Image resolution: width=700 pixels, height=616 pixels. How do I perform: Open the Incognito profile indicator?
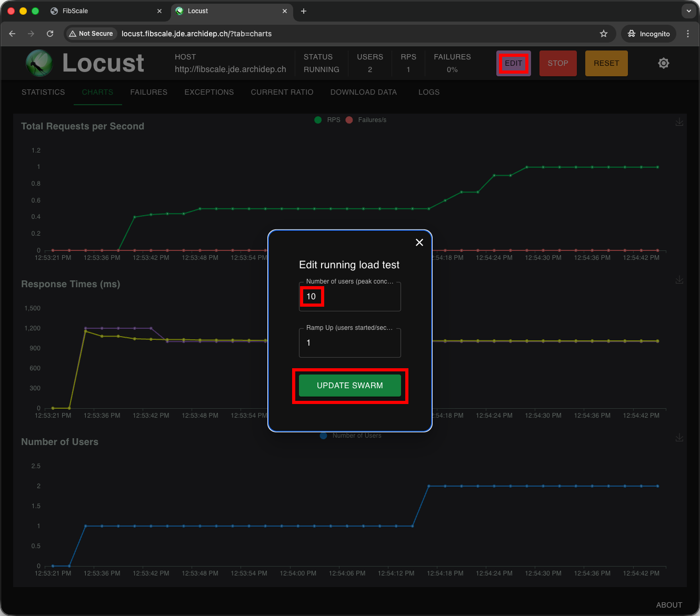[648, 33]
